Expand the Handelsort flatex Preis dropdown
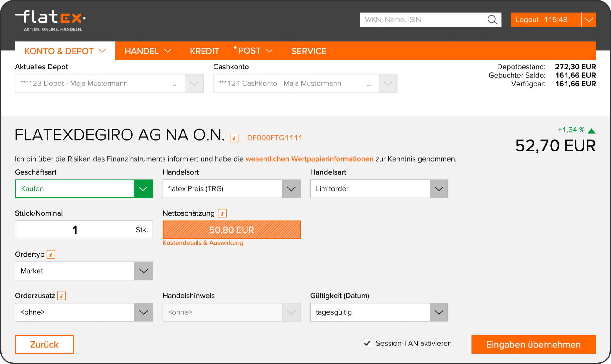Screen dimensions: 611x364 (x=291, y=188)
